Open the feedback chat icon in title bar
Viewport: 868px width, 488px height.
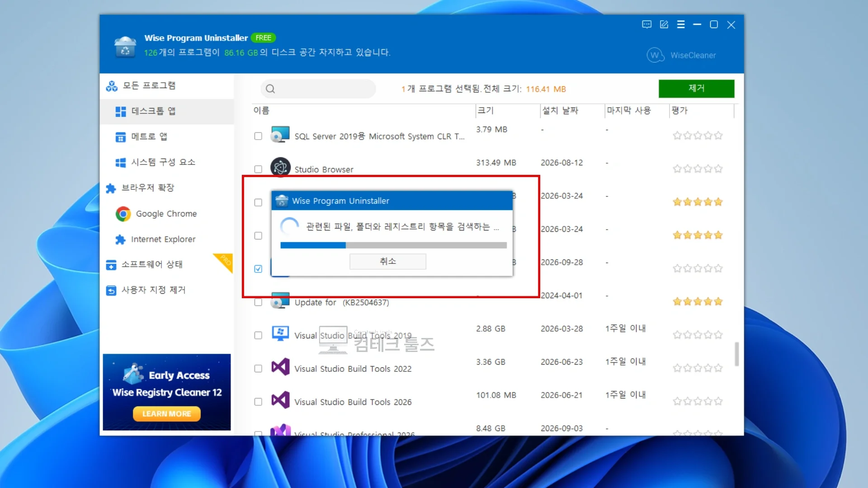point(646,24)
